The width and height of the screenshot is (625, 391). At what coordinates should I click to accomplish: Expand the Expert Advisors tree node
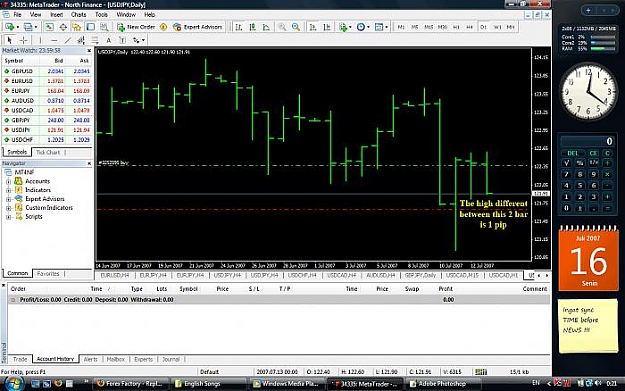click(8, 199)
